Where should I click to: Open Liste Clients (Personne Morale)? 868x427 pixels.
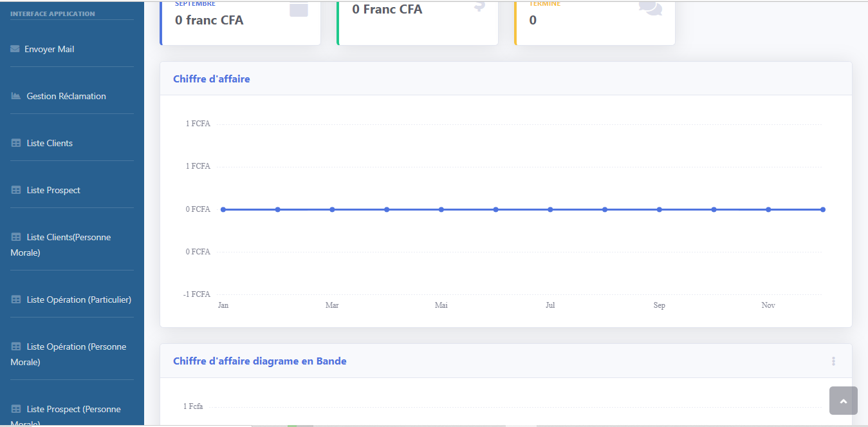(68, 238)
